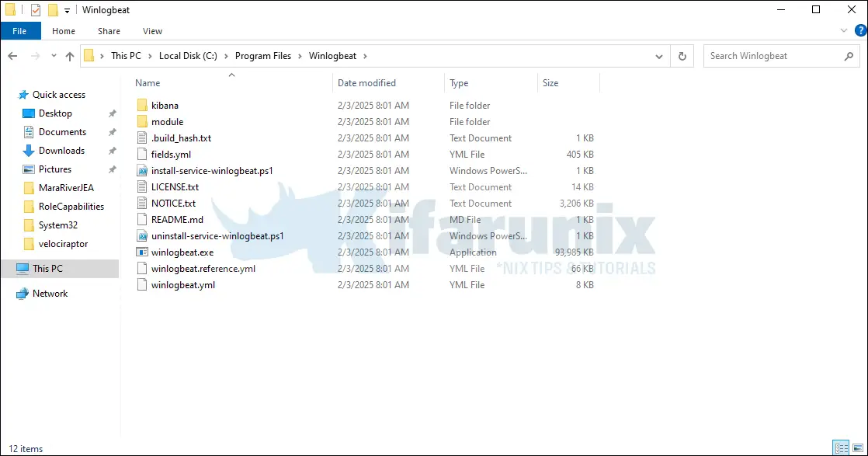Viewport: 868px width, 456px height.
Task: Open chevron after Program Files breadcrumb
Action: pos(300,56)
